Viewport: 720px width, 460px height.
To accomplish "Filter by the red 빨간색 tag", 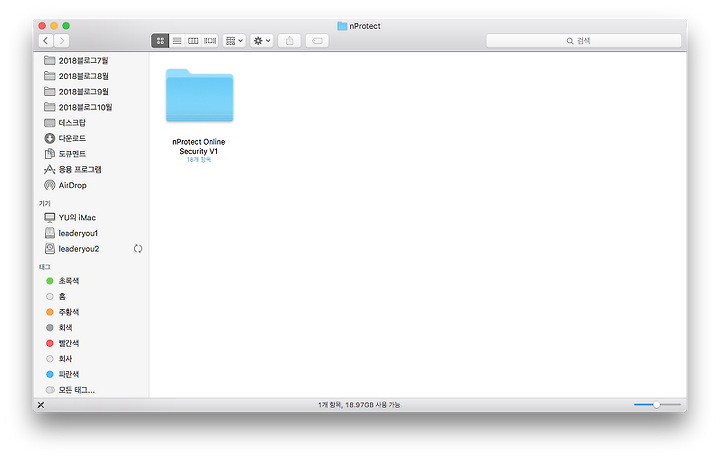I will pos(92,343).
